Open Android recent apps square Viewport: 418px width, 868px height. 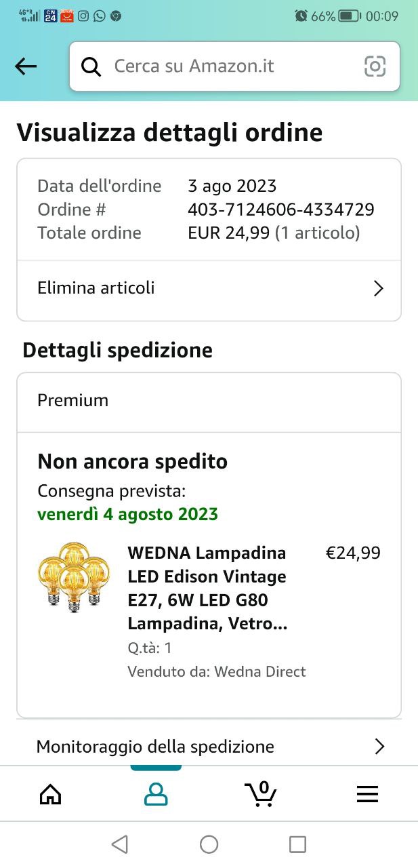297,844
